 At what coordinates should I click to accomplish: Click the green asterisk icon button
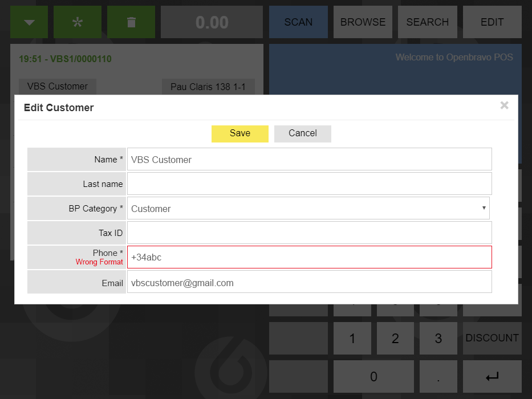click(x=77, y=22)
